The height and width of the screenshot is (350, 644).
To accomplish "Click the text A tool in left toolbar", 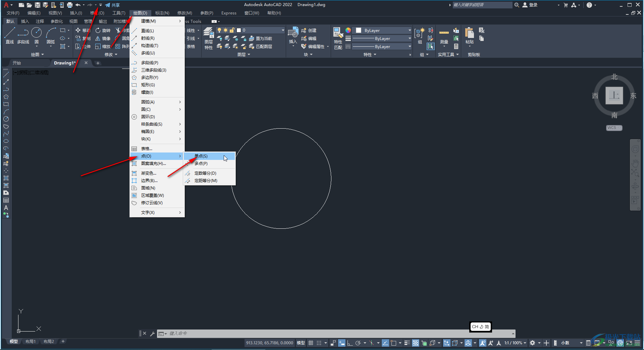I will (x=6, y=208).
